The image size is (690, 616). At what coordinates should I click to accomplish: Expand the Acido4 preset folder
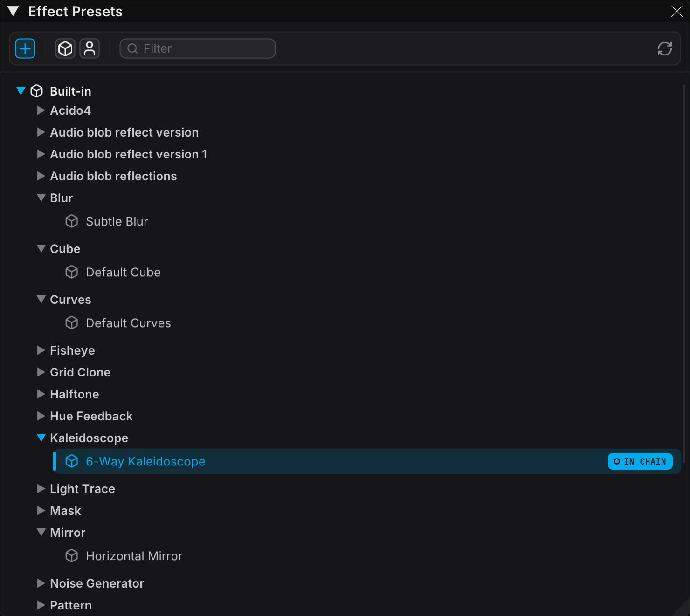41,110
